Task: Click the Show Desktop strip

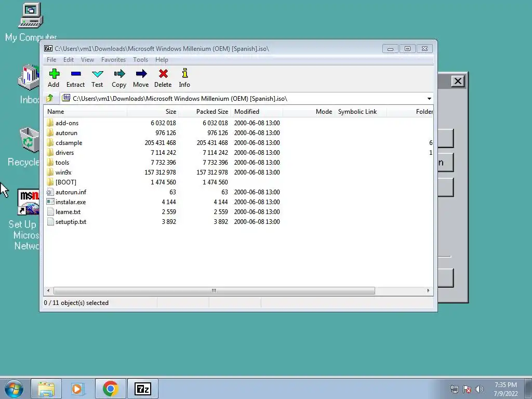Action: pos(528,389)
